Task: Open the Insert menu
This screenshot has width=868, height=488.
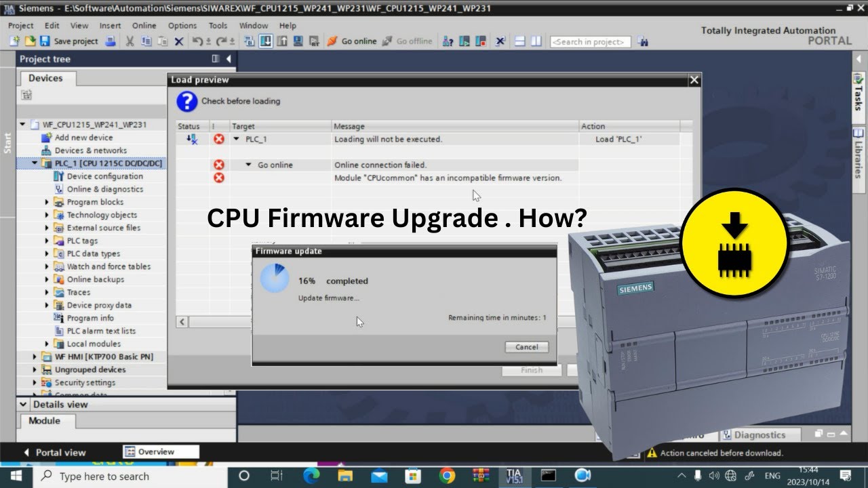Action: [110, 26]
